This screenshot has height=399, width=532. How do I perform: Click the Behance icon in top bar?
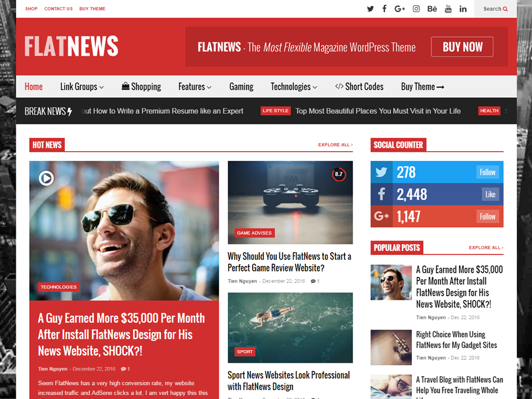tap(432, 8)
